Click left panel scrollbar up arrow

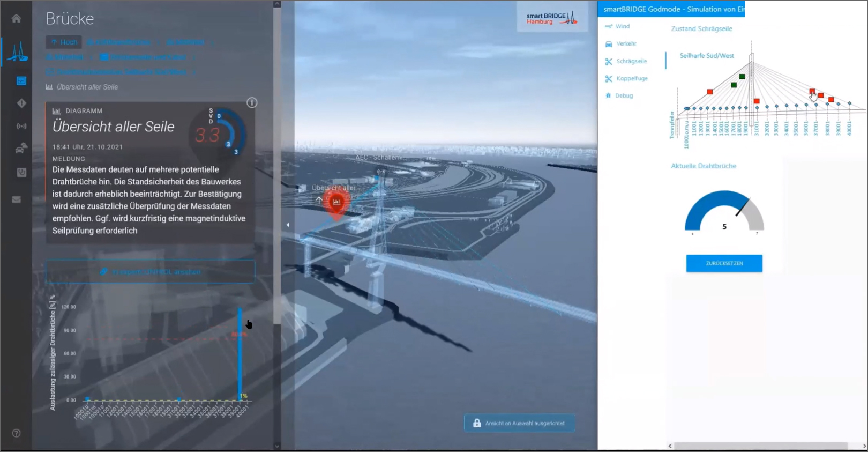pos(277,4)
